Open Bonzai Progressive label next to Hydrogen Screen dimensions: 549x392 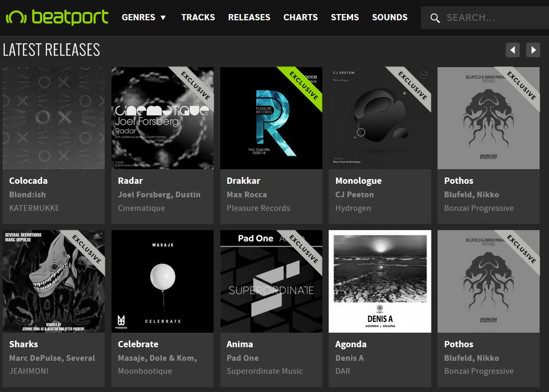tap(479, 209)
